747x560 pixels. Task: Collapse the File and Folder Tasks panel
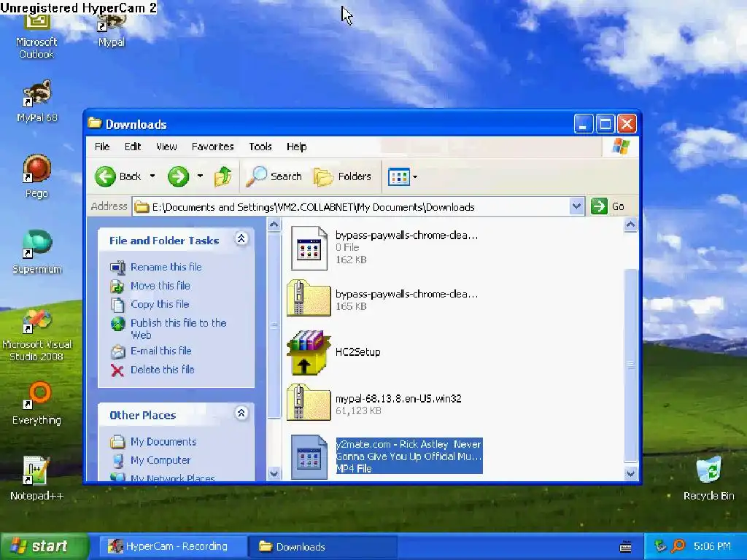(241, 239)
